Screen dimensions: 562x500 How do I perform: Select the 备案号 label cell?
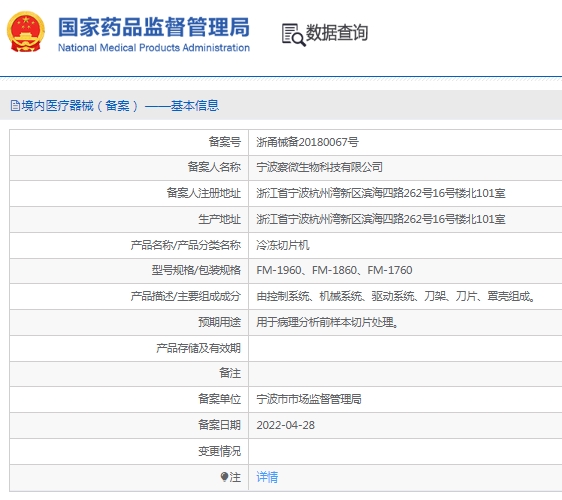tap(225, 142)
